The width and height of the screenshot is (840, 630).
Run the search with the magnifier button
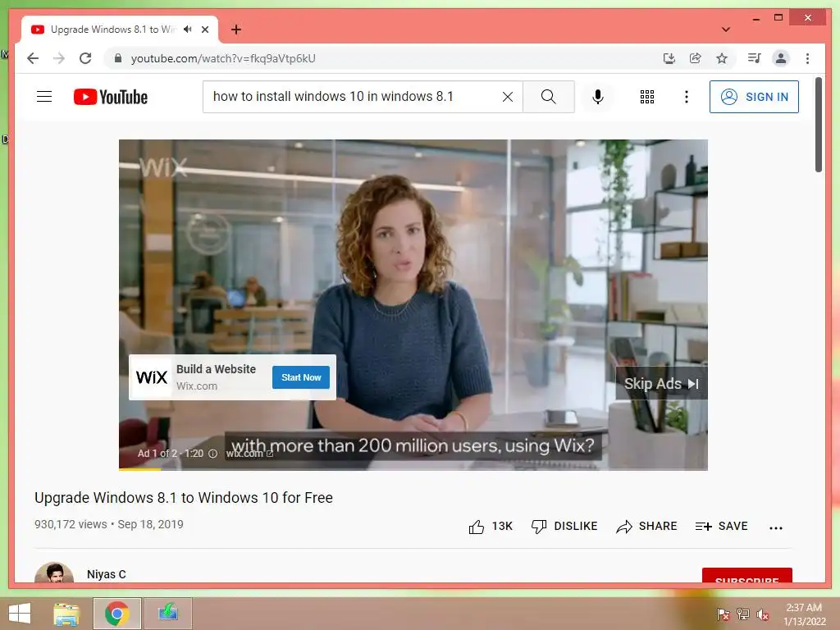click(548, 97)
